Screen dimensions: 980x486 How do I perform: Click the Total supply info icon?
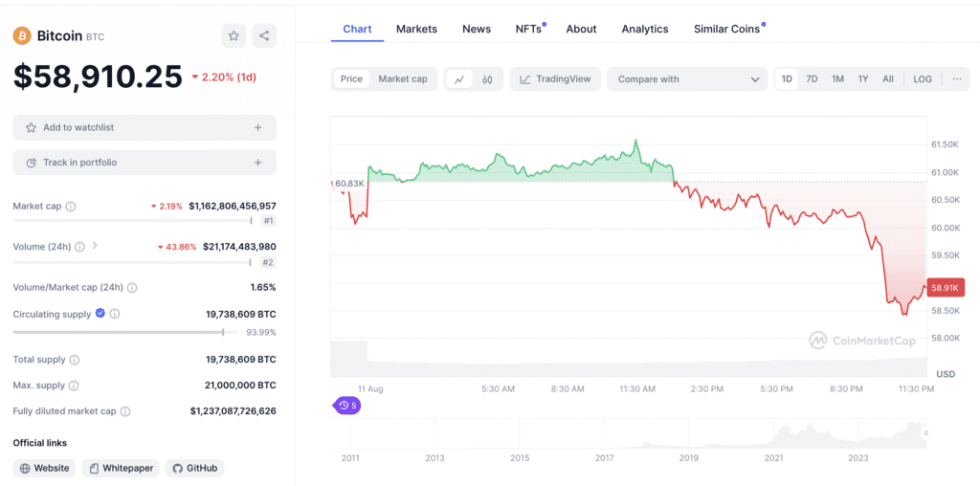point(75,360)
